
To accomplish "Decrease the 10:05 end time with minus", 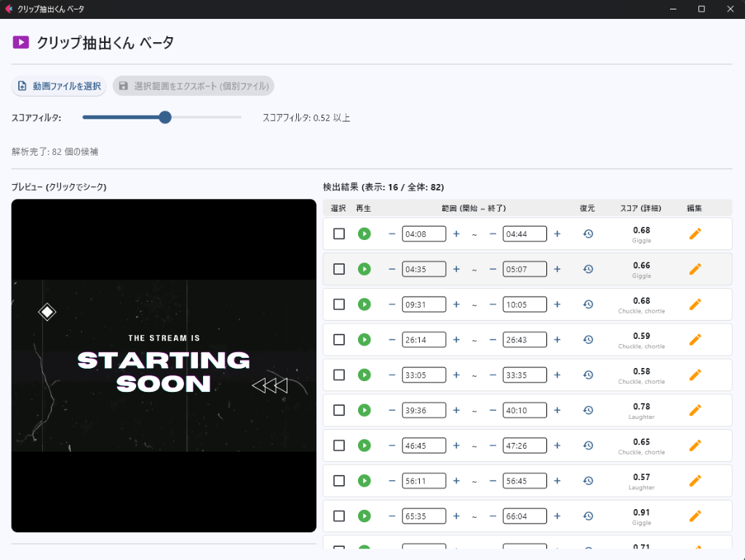I will [493, 304].
